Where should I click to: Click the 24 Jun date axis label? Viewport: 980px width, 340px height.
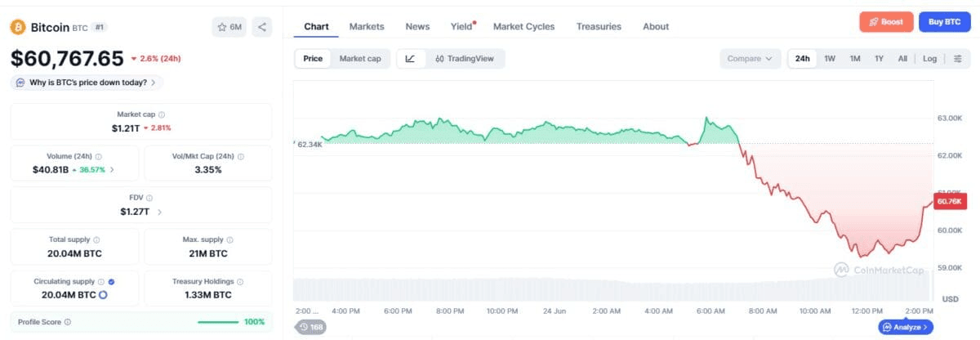[555, 311]
